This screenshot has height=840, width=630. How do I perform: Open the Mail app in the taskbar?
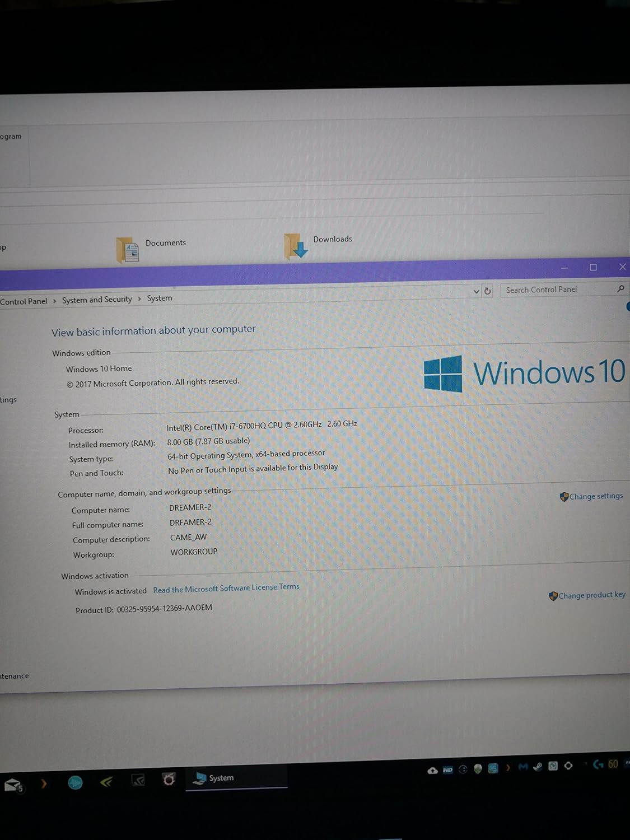tap(12, 785)
